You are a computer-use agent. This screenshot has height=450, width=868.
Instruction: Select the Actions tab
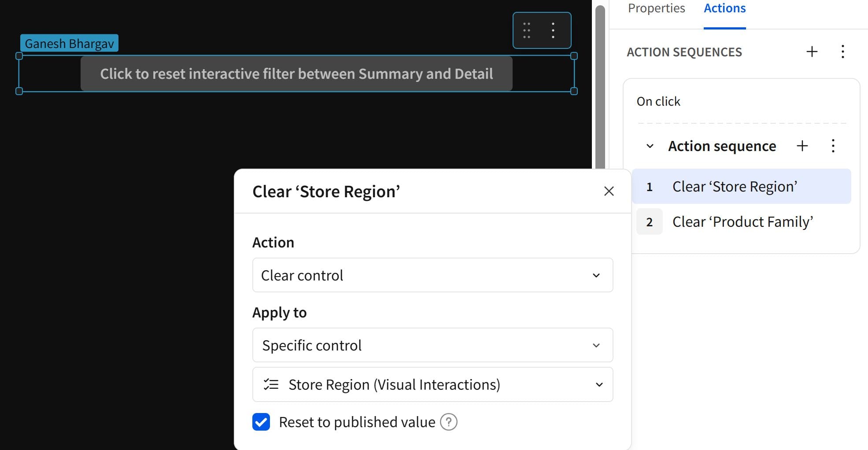pos(724,8)
